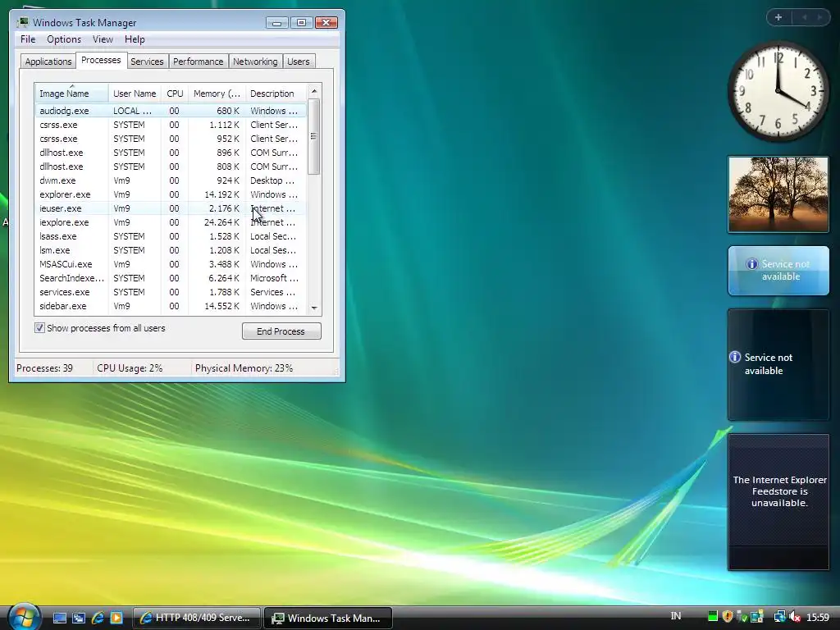
Task: Click the tree slideshow photo gadget
Action: [x=778, y=194]
